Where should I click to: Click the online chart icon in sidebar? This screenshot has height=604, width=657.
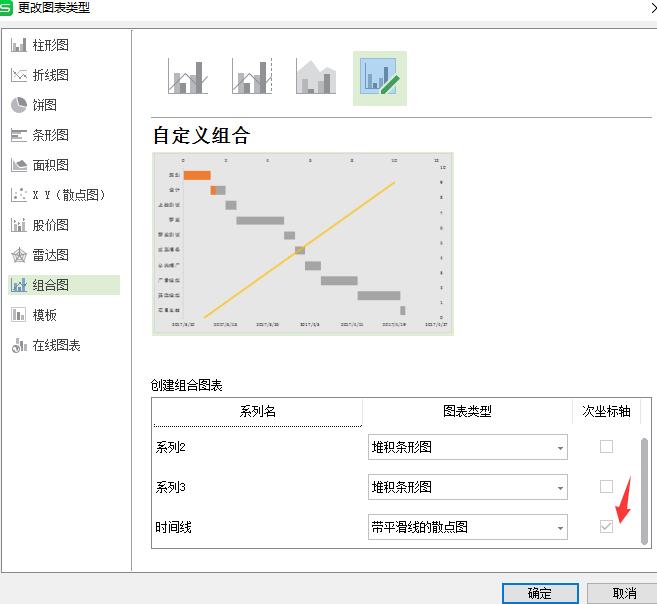19,345
